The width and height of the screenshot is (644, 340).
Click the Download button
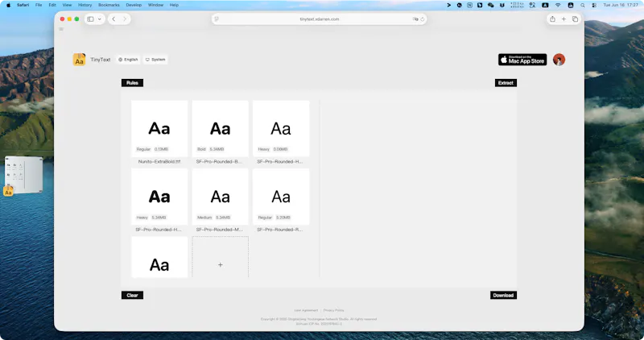coord(503,295)
